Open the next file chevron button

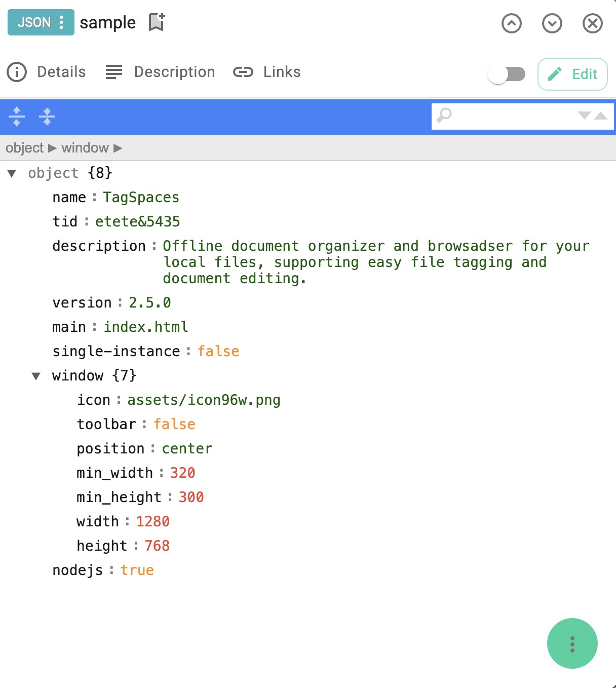[x=552, y=23]
